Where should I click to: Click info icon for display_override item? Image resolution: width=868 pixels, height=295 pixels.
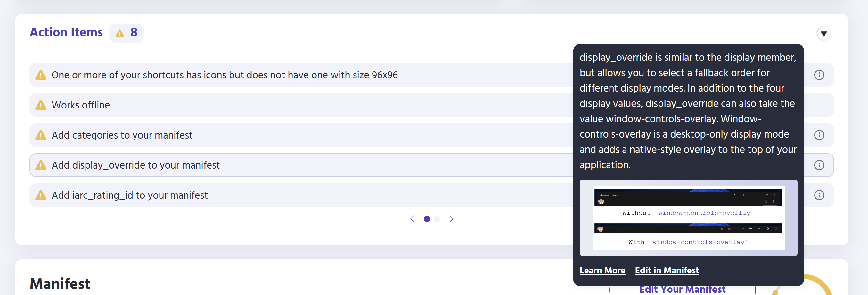pos(819,165)
